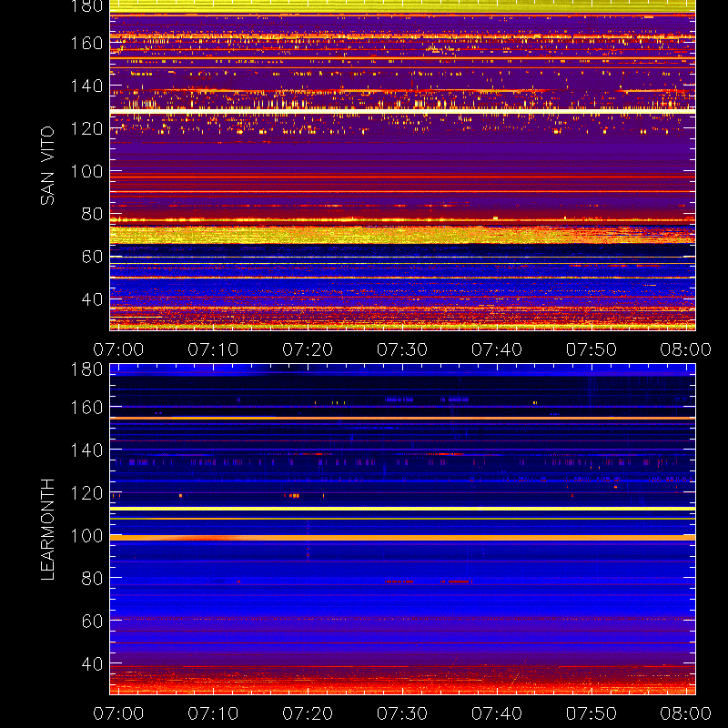Pick the 40 tick label on Learmonth axis

click(x=92, y=664)
